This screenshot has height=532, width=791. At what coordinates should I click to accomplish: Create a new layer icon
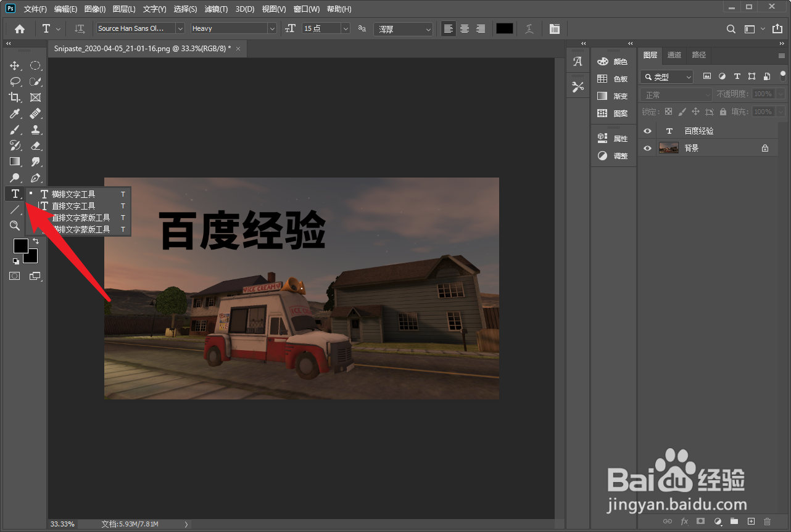click(x=751, y=522)
